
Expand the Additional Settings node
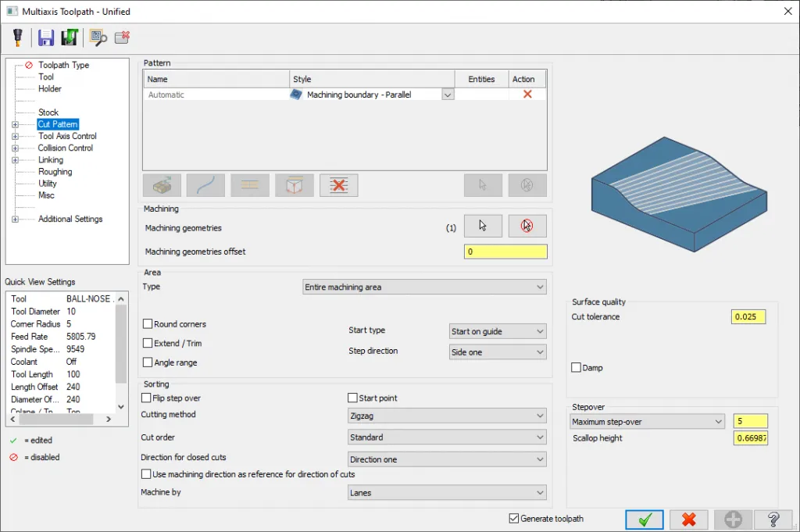click(x=16, y=219)
